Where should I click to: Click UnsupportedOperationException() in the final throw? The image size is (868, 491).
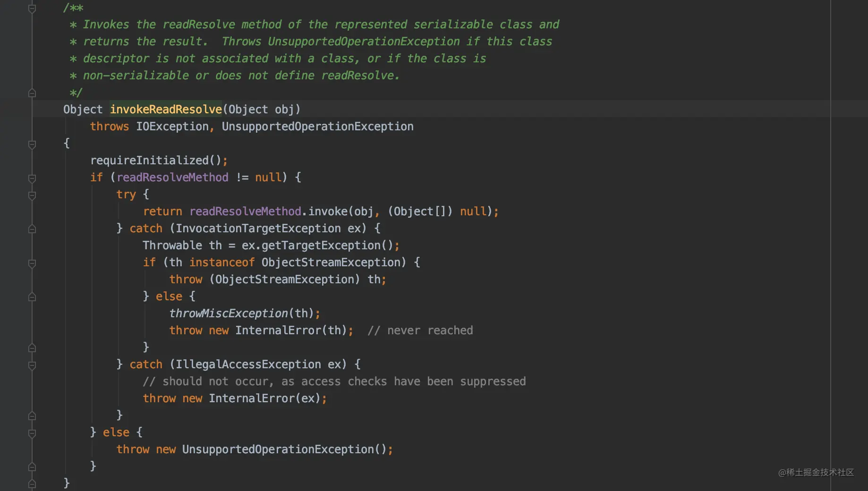[x=285, y=449]
